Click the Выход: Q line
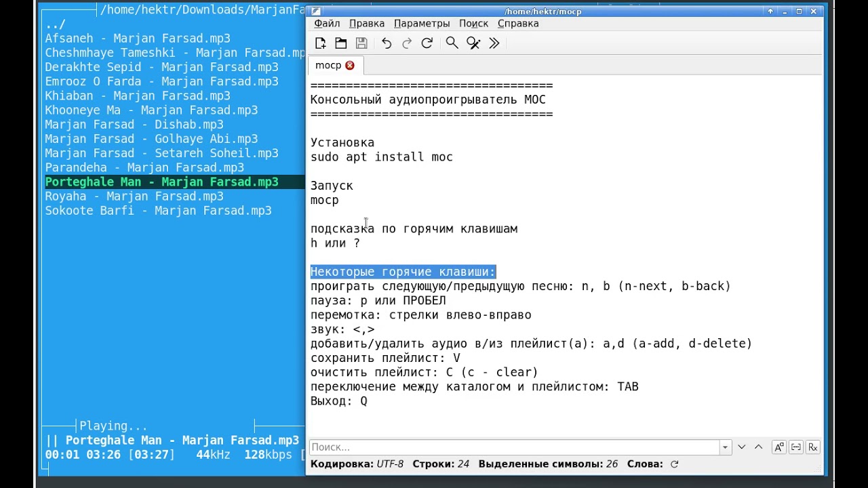 pyautogui.click(x=339, y=401)
